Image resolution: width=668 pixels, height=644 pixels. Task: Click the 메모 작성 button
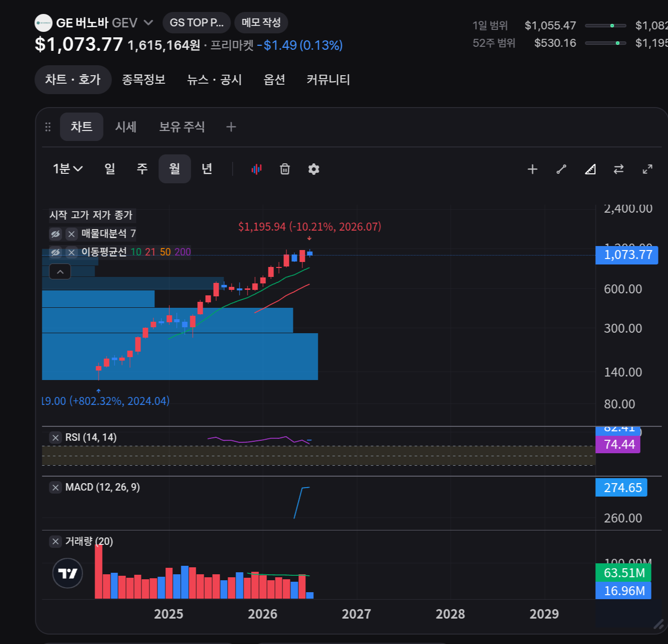tap(261, 23)
